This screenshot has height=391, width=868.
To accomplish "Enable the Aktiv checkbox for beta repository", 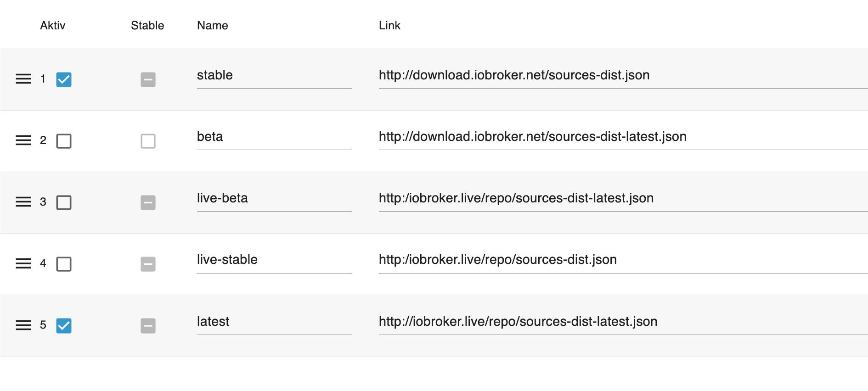I will coord(64,141).
